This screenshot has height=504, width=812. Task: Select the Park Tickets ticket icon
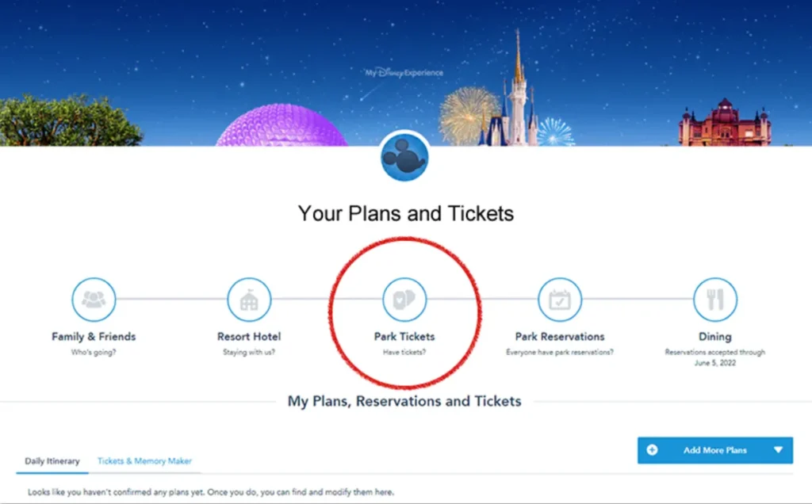tap(404, 300)
